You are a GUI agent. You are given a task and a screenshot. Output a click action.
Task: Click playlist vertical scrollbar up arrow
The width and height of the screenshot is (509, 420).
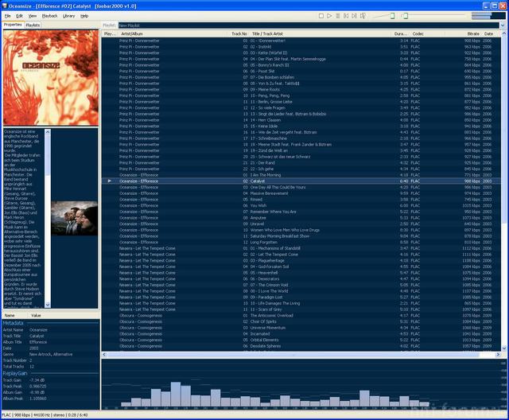[x=503, y=33]
